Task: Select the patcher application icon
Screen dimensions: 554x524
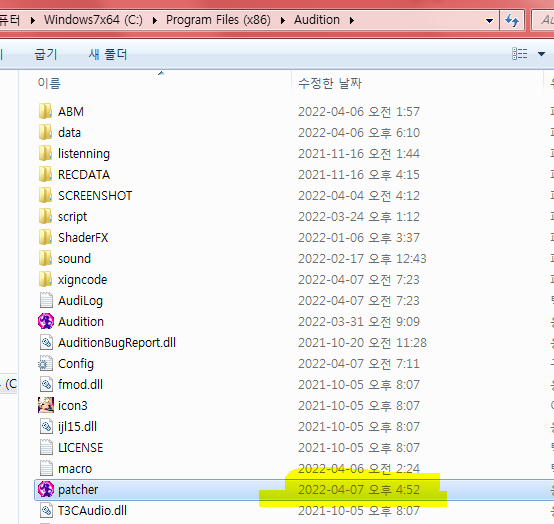Action: click(46, 489)
